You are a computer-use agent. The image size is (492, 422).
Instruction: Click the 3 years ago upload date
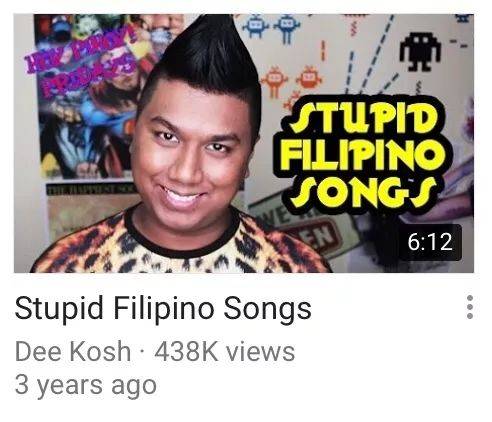coord(86,386)
